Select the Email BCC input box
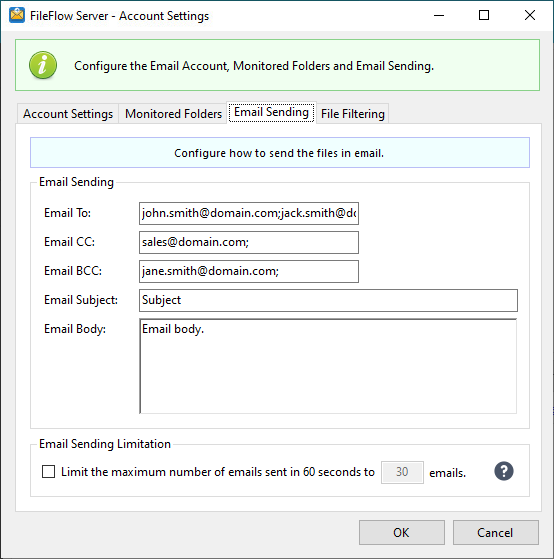Image resolution: width=554 pixels, height=559 pixels. [x=249, y=271]
